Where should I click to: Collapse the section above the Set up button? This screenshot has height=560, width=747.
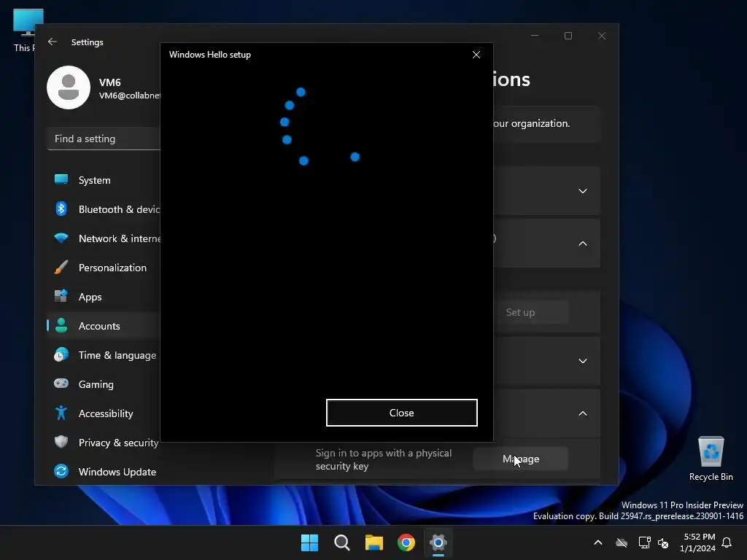point(583,244)
